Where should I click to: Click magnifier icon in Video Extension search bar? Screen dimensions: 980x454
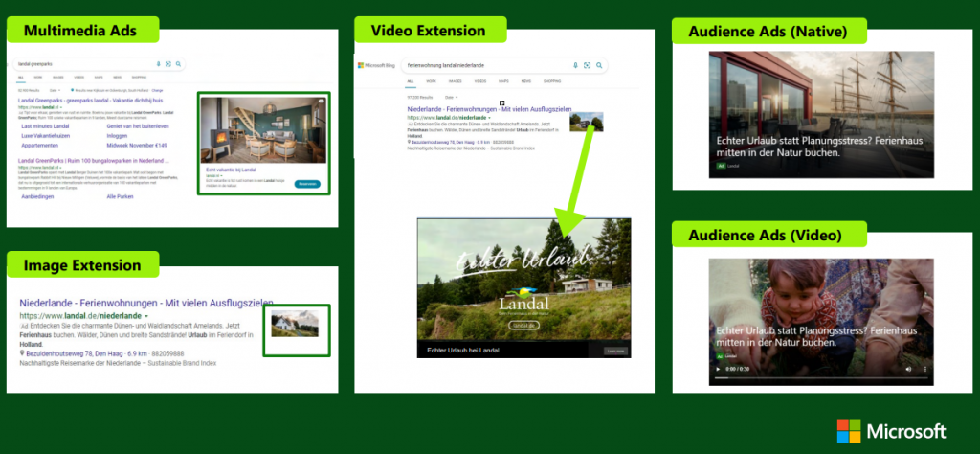coord(599,65)
